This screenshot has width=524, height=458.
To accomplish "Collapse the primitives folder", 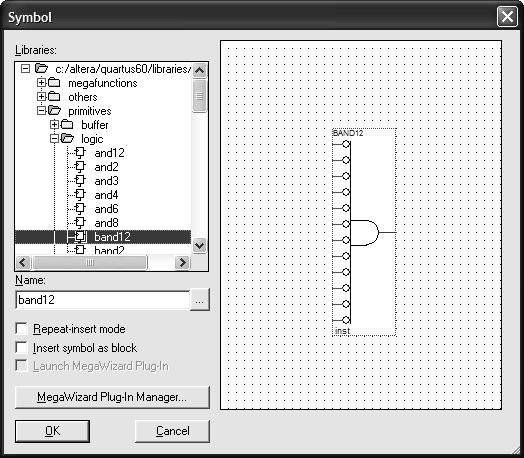I will point(41,111).
